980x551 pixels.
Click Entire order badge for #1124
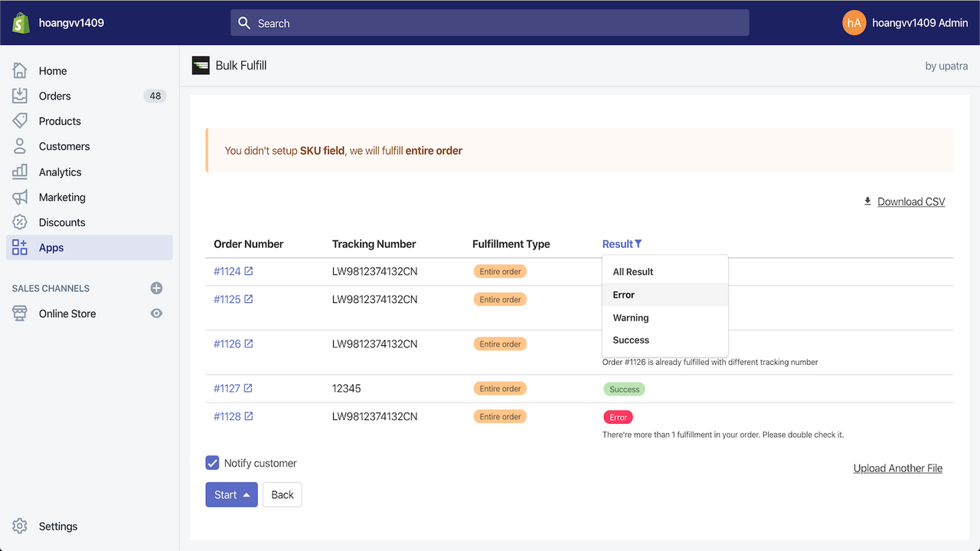click(x=500, y=272)
